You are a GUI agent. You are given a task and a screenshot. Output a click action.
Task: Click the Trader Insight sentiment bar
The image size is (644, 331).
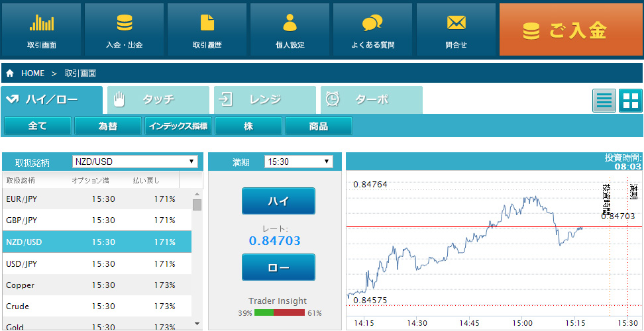pos(278,312)
